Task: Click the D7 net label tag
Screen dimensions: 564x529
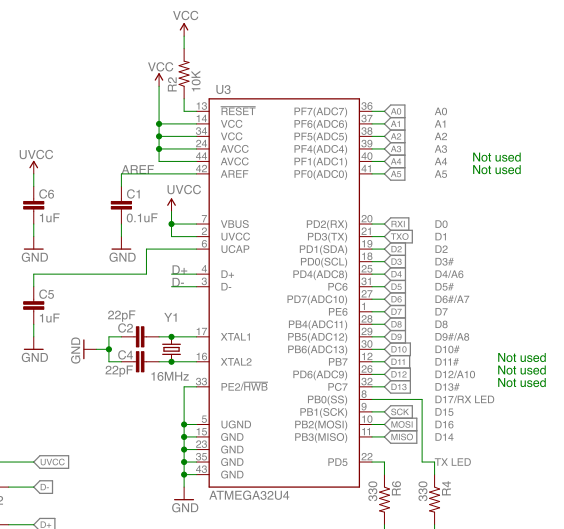Action: coord(395,312)
